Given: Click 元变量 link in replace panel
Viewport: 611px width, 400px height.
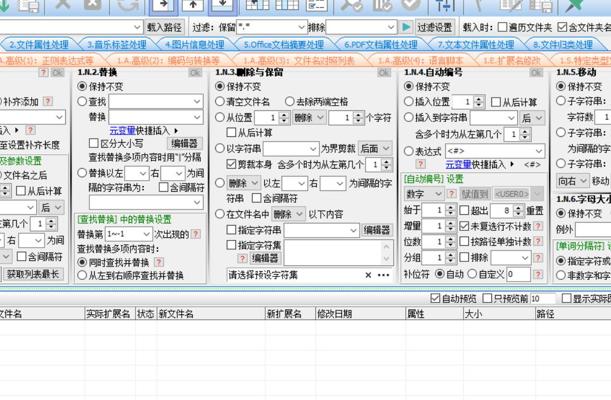Looking at the screenshot, I should click(122, 130).
